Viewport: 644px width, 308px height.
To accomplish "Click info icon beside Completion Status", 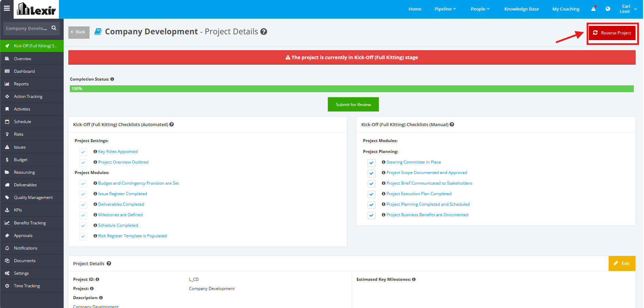I will (112, 79).
